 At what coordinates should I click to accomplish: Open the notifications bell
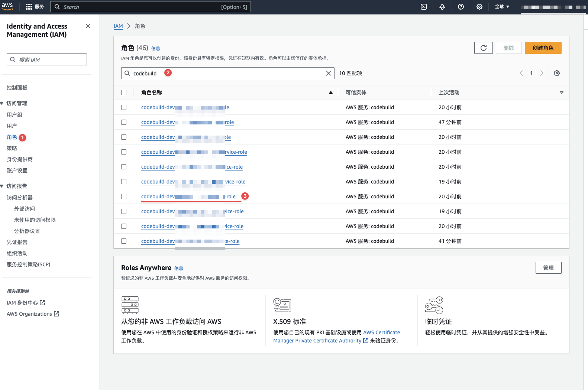[x=442, y=7]
